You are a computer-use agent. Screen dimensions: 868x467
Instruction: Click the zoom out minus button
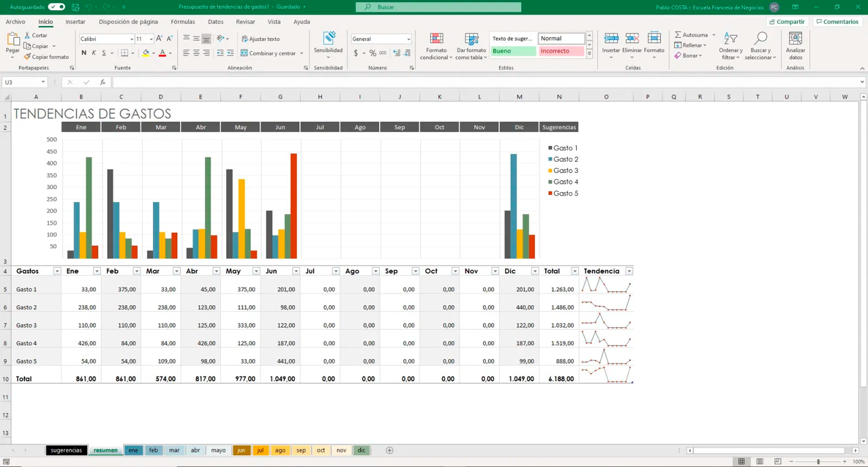click(x=792, y=462)
